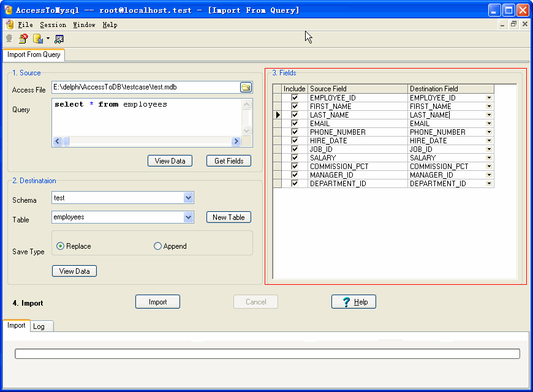The image size is (533, 392).
Task: Click the import database toolbar icon
Action: [38, 39]
